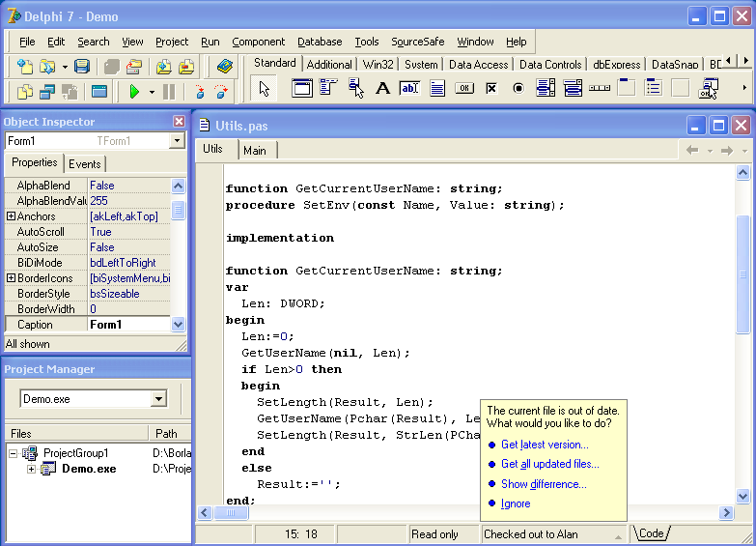Image resolution: width=756 pixels, height=546 pixels.
Task: Select the RadioButton component in the palette
Action: [518, 89]
